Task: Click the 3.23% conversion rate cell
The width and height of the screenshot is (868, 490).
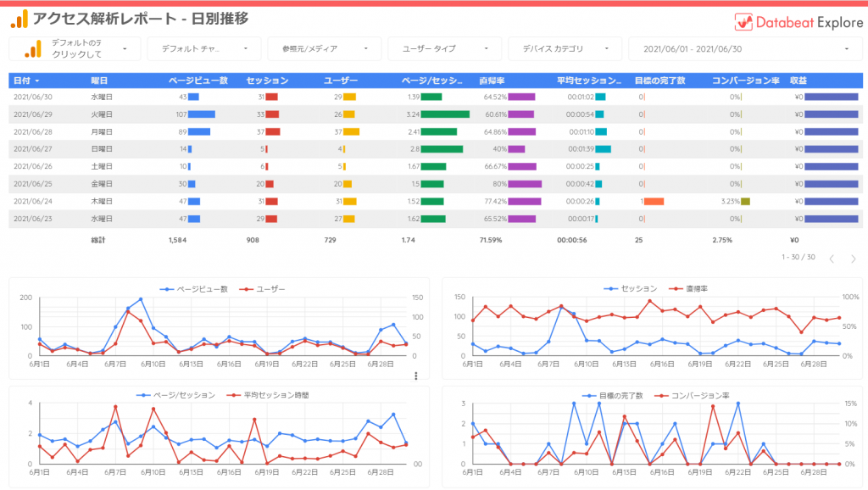Action: tap(730, 202)
